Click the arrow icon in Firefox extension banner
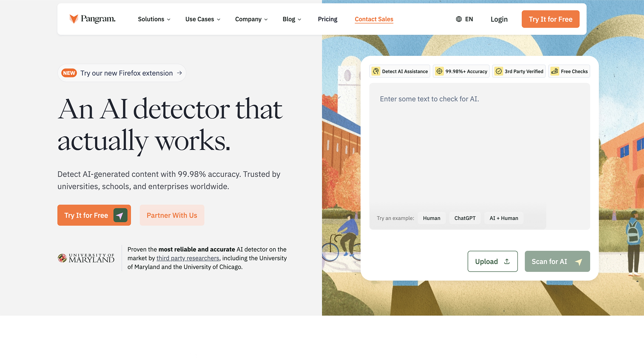 pyautogui.click(x=179, y=73)
